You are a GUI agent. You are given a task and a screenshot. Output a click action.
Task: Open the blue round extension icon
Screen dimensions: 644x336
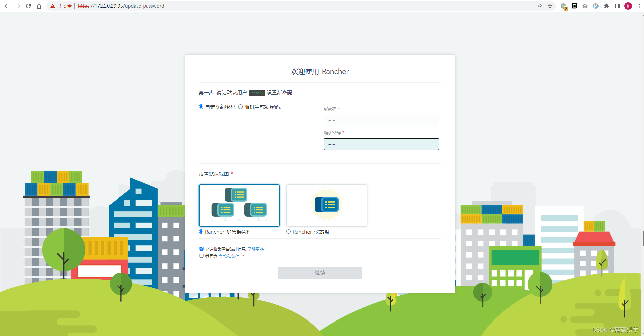pos(596,6)
